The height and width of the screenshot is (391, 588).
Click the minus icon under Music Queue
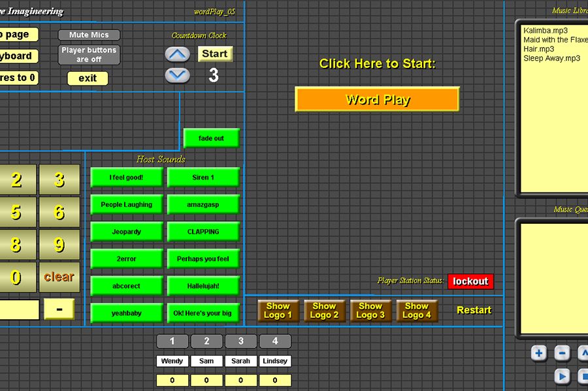tap(562, 354)
